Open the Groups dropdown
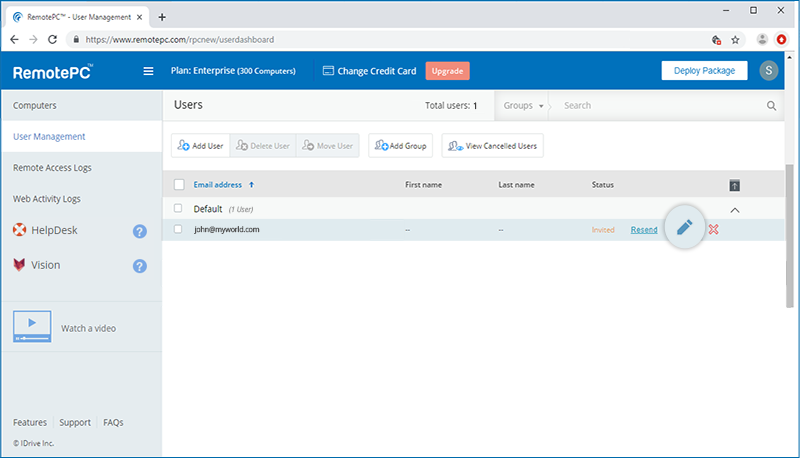 523,106
